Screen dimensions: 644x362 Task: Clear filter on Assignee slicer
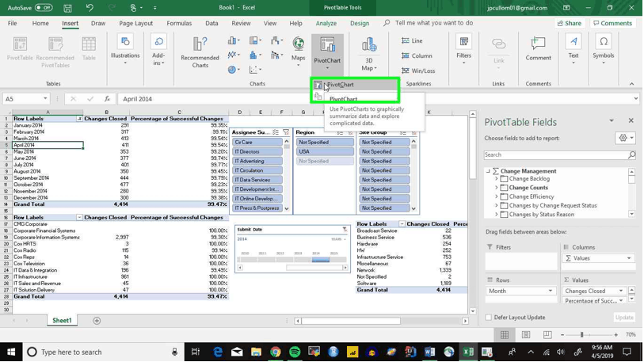(286, 132)
